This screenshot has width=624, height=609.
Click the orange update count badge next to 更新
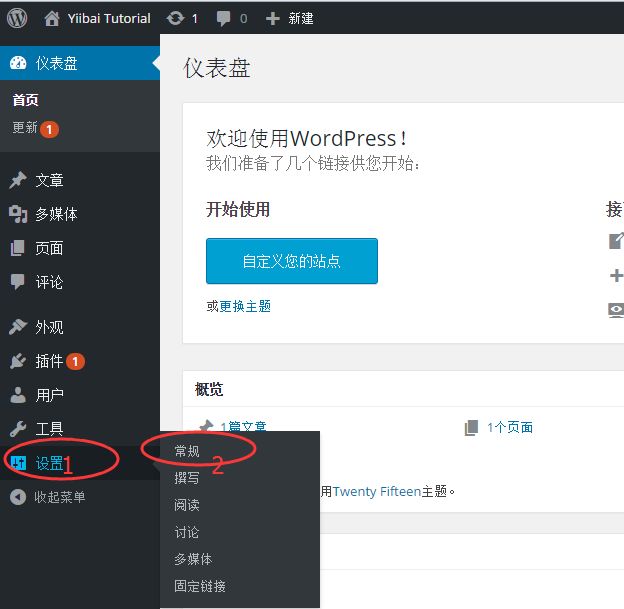(x=49, y=129)
